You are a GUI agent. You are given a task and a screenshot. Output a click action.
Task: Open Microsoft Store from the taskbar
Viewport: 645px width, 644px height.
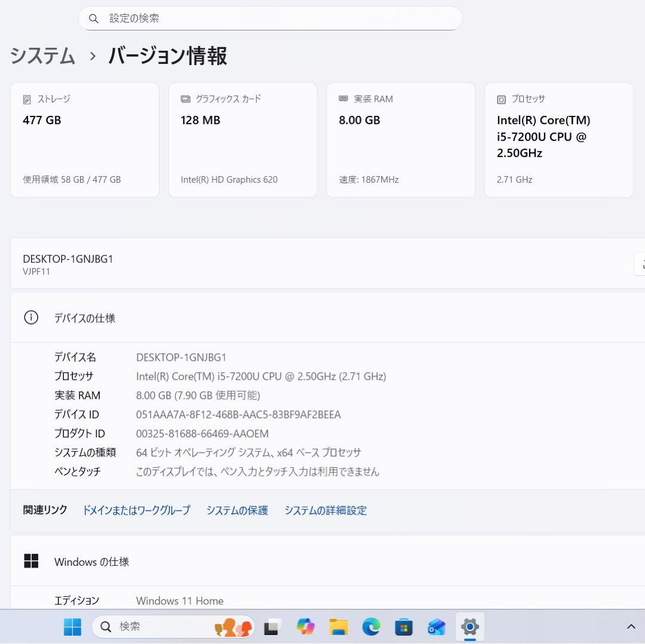pos(404,627)
